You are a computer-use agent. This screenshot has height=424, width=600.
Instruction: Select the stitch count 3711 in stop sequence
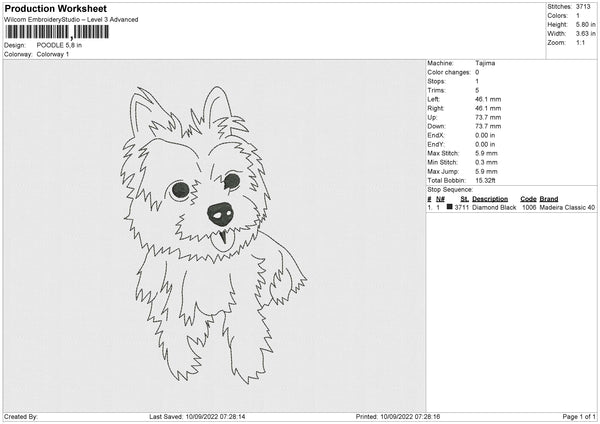point(462,207)
